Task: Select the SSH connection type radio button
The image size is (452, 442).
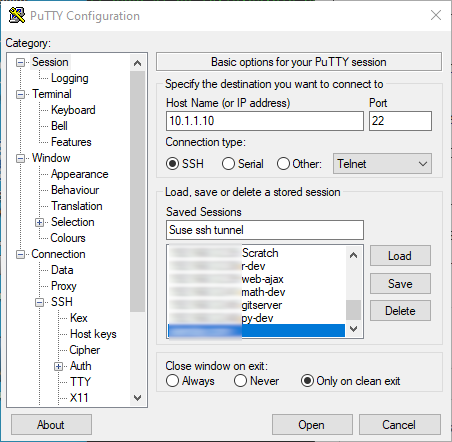Action: tap(172, 164)
